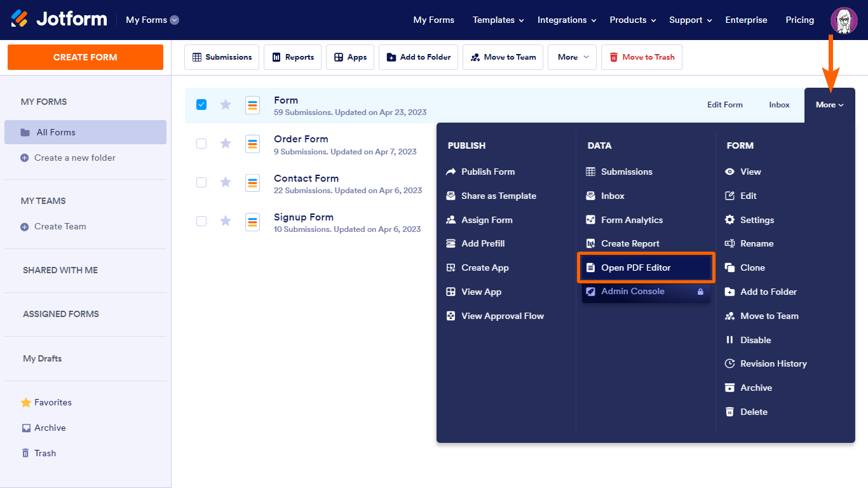The width and height of the screenshot is (868, 488).
Task: Select the Signup Form checkbox
Action: pos(201,221)
